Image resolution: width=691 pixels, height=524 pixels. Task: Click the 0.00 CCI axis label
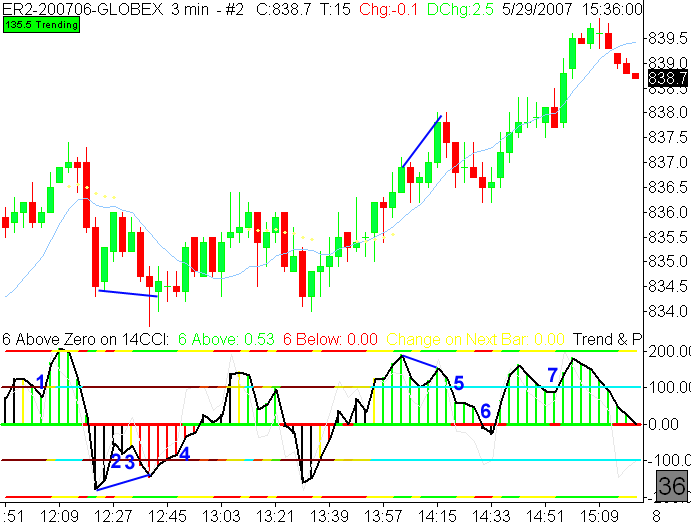(x=663, y=424)
